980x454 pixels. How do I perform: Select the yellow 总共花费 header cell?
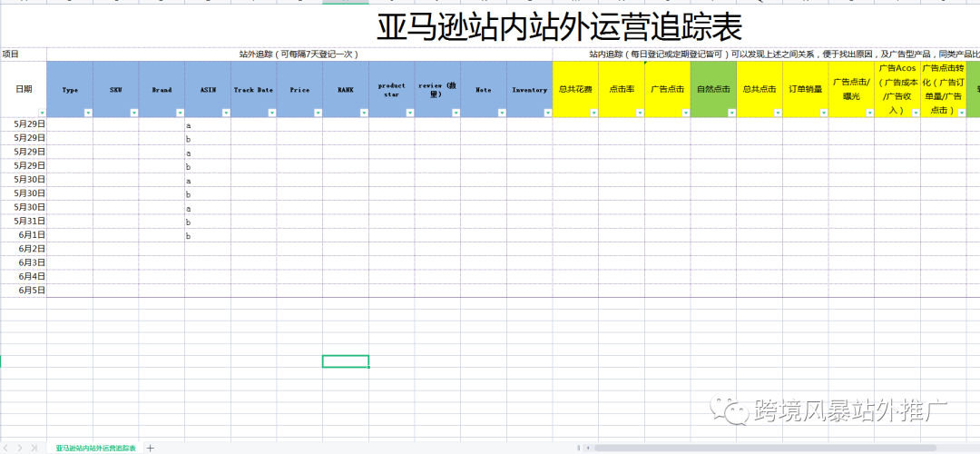pos(575,89)
